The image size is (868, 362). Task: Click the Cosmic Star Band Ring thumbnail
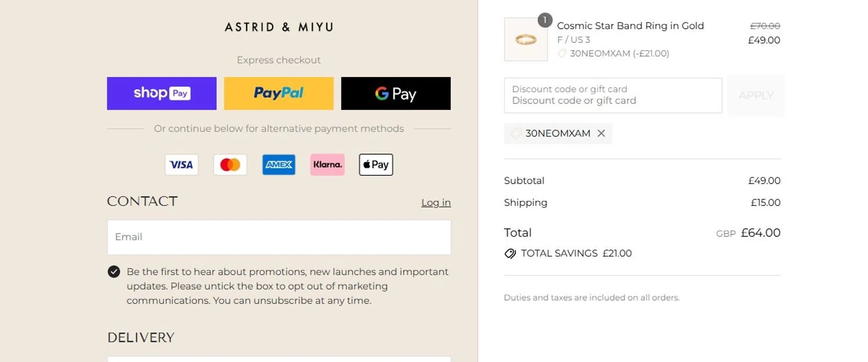coord(526,39)
